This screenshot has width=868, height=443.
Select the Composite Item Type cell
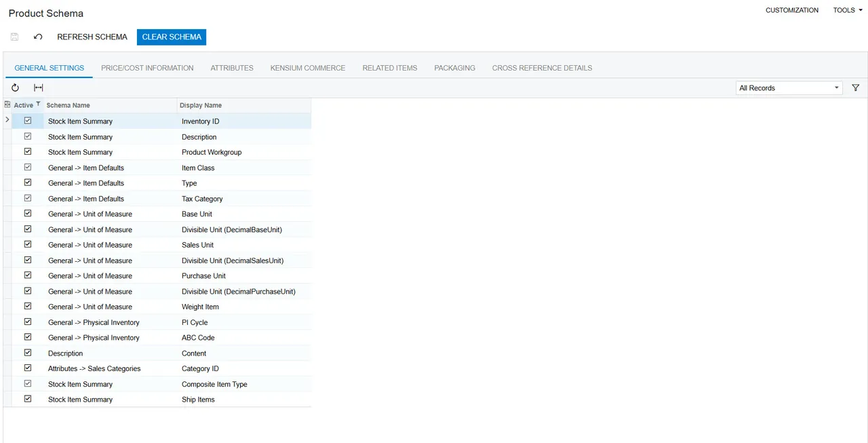244,384
